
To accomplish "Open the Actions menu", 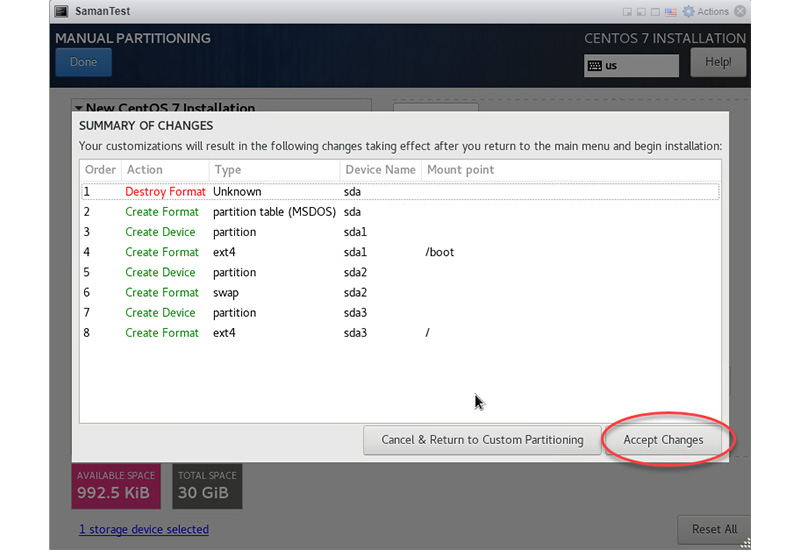I will [712, 12].
